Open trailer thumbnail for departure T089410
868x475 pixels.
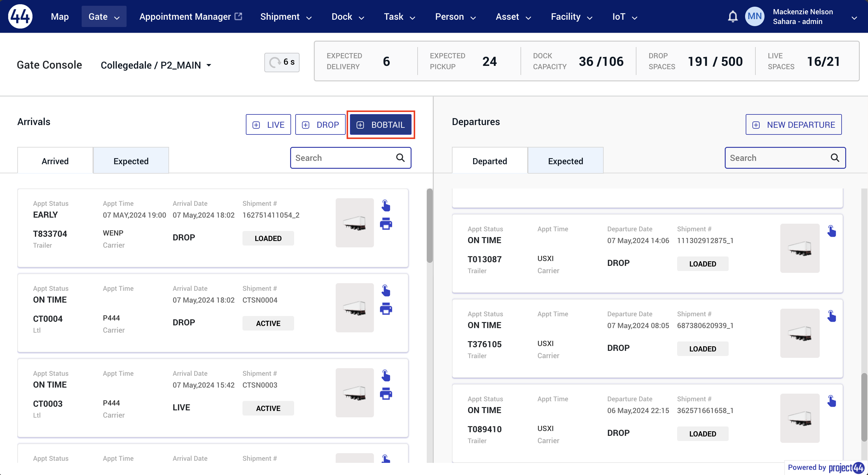(800, 418)
